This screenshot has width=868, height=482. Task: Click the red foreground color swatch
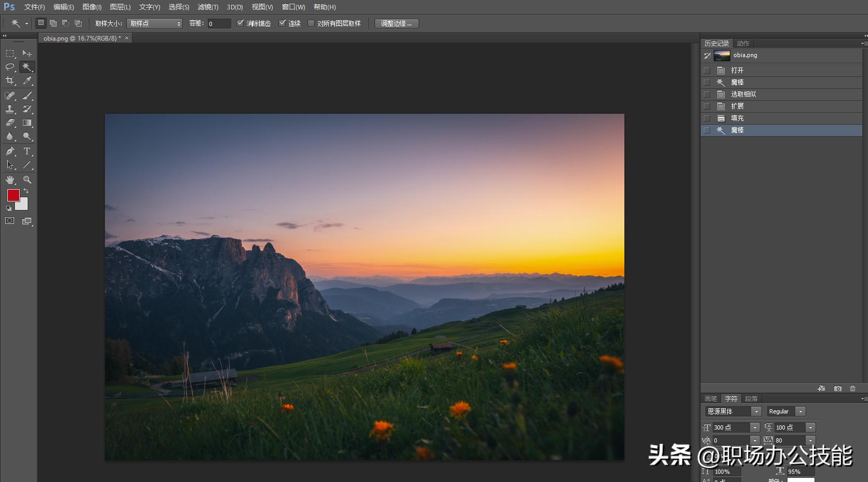pos(13,195)
